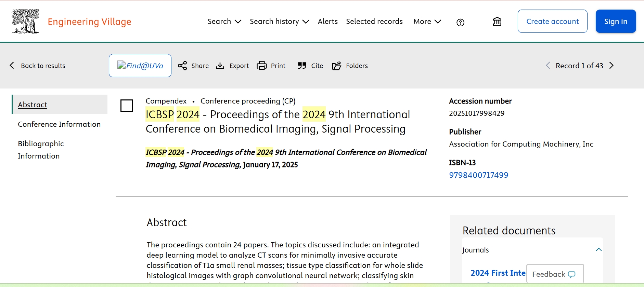Open Alerts in top navigation
644x287 pixels.
[x=327, y=22]
